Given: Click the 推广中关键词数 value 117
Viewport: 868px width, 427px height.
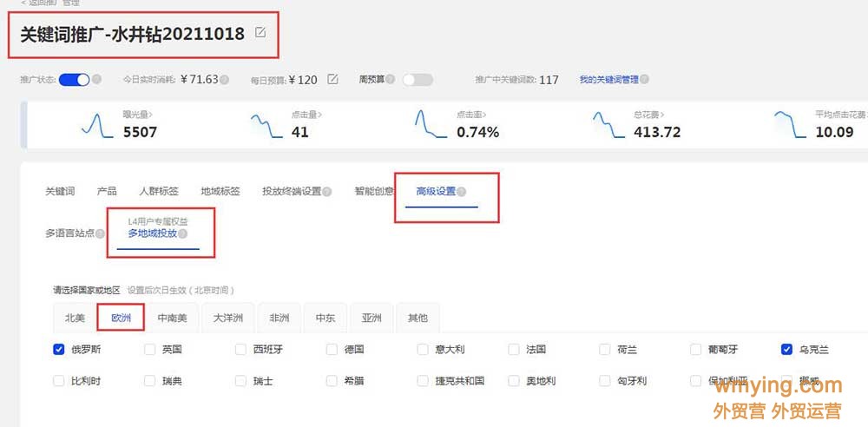Looking at the screenshot, I should (549, 80).
